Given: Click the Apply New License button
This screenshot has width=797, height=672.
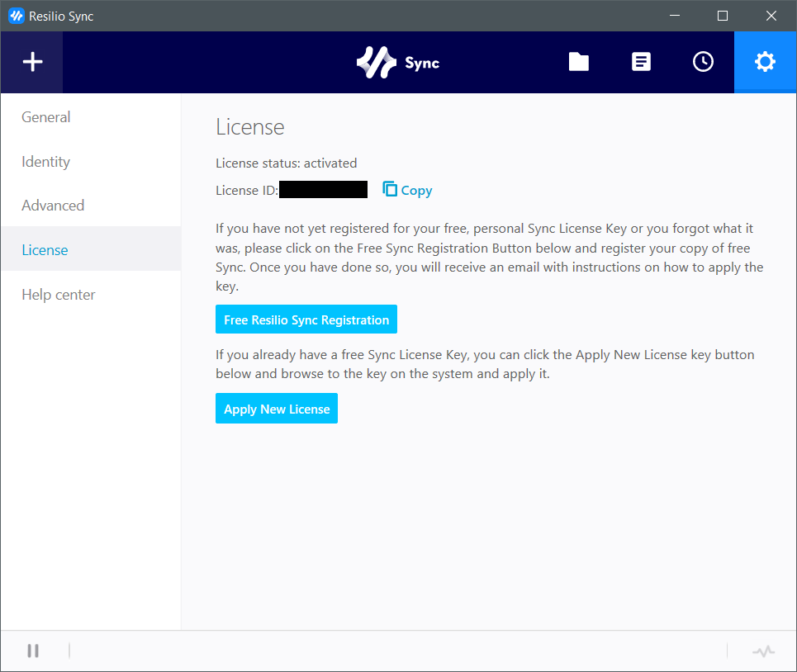Looking at the screenshot, I should coord(277,409).
